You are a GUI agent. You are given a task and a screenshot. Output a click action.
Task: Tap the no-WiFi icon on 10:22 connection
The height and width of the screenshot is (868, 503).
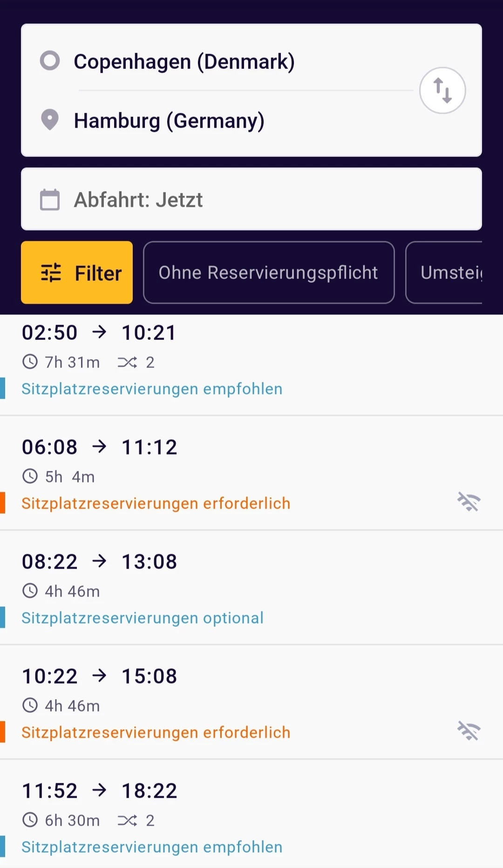(469, 731)
